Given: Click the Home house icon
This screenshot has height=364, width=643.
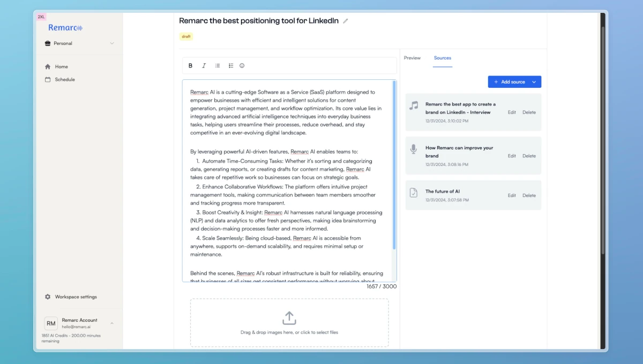Looking at the screenshot, I should click(x=48, y=67).
